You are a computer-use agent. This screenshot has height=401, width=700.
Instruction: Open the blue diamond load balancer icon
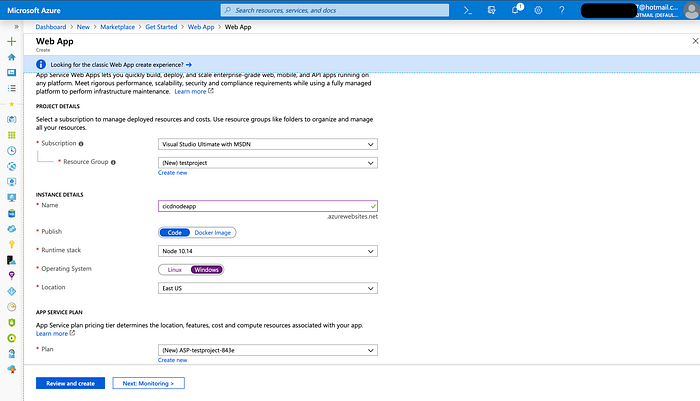coord(12,291)
